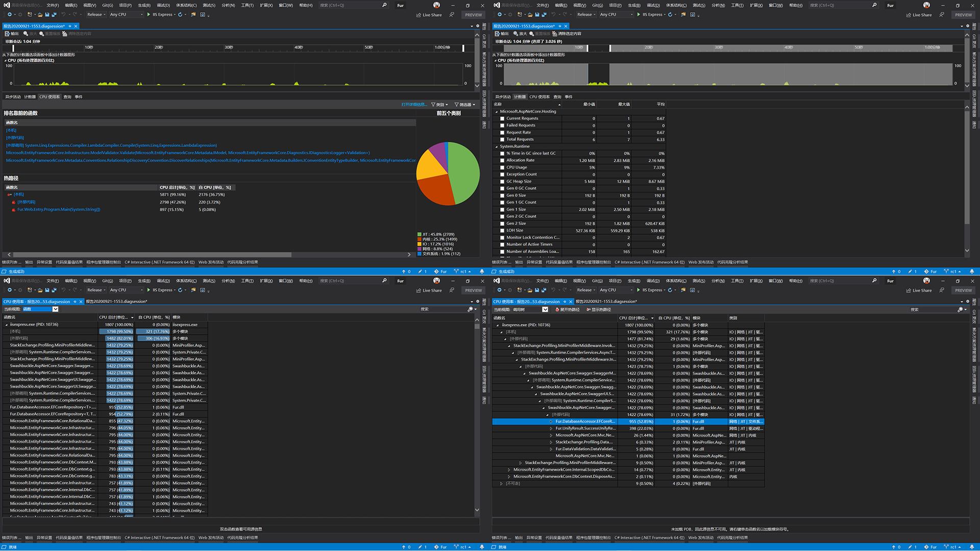Collapse the System.Runtime counter group

tap(496, 146)
